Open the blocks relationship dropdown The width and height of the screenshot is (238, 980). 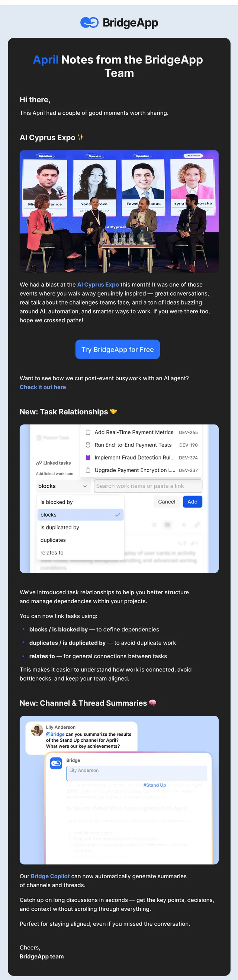point(63,486)
